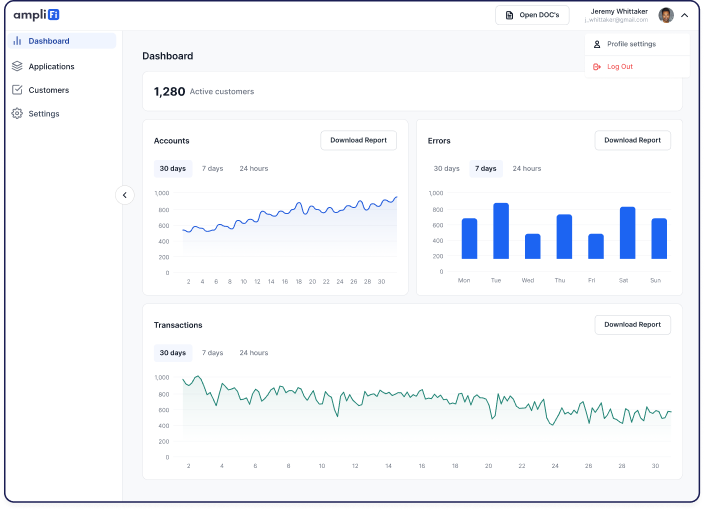Click the Profile settings person icon
Screen dimensions: 705x511
[x=597, y=44]
